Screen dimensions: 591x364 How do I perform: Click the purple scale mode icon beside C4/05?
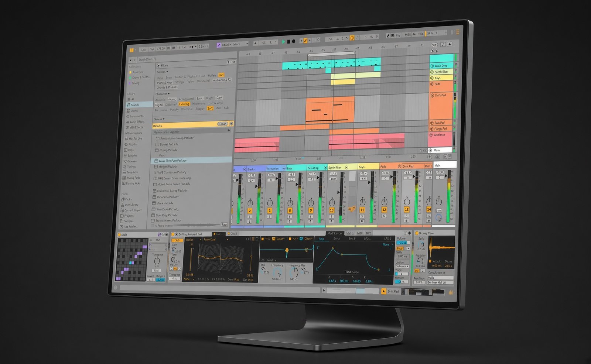coord(218,45)
